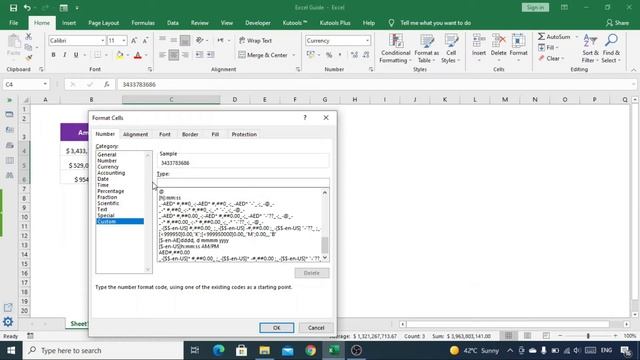Open Sort & Filter

point(590,49)
